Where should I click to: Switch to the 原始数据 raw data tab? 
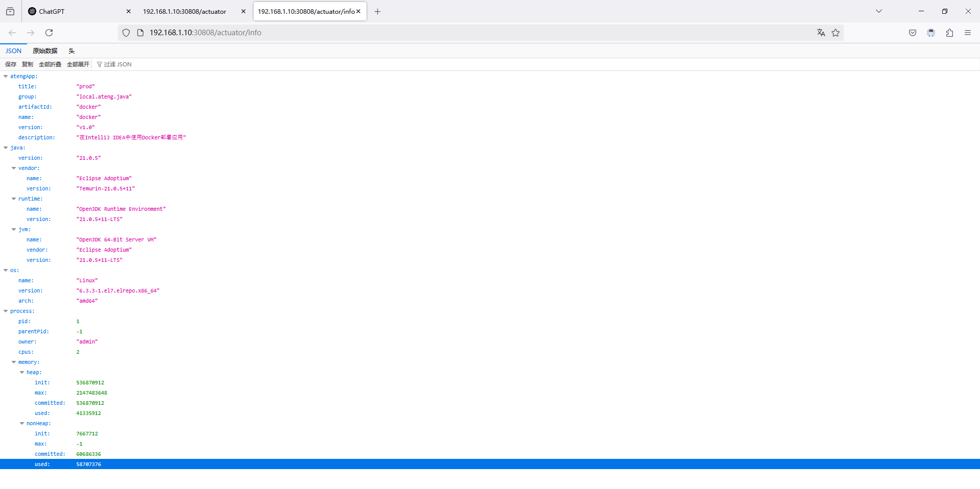pos(45,51)
